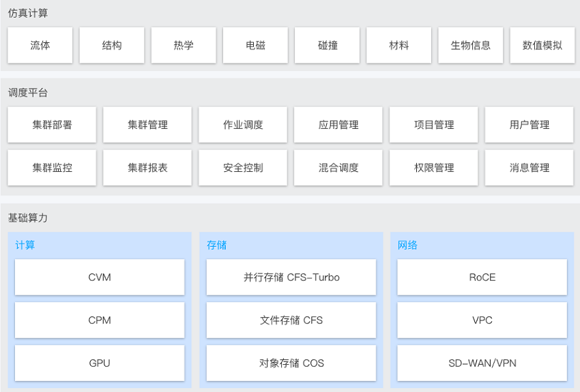The image size is (580, 392).
Task: Open the 用户管理 box
Action: click(529, 125)
